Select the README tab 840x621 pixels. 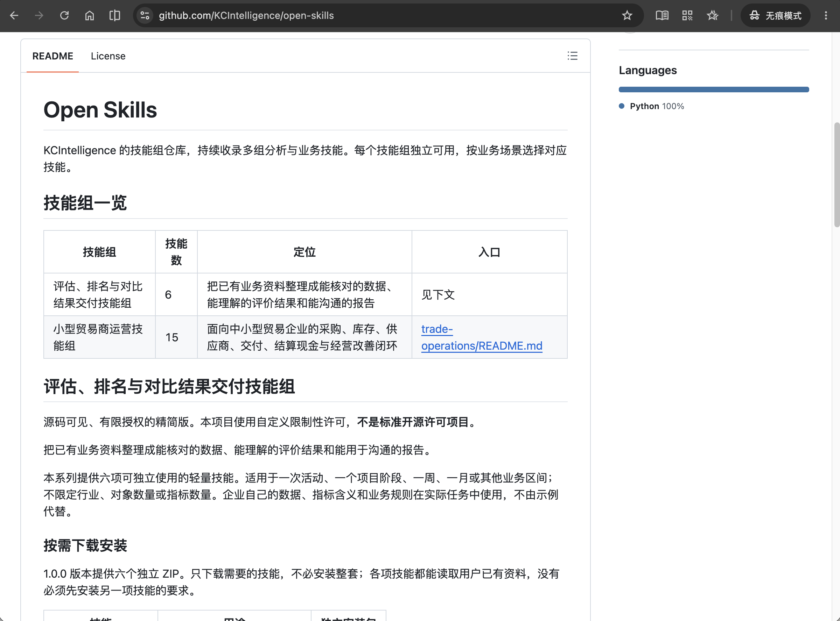tap(52, 56)
